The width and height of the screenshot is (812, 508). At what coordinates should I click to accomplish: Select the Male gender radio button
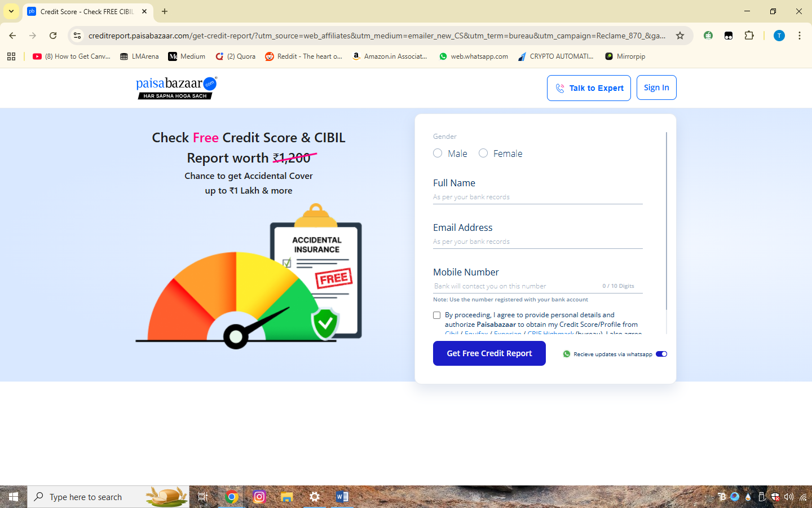pyautogui.click(x=438, y=153)
